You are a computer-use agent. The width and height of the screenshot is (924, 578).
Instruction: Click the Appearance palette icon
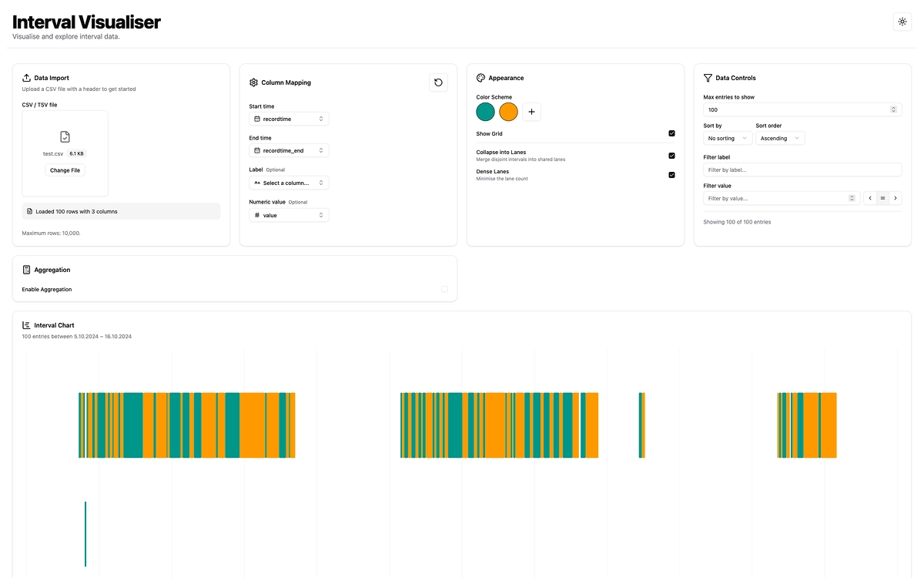(480, 78)
